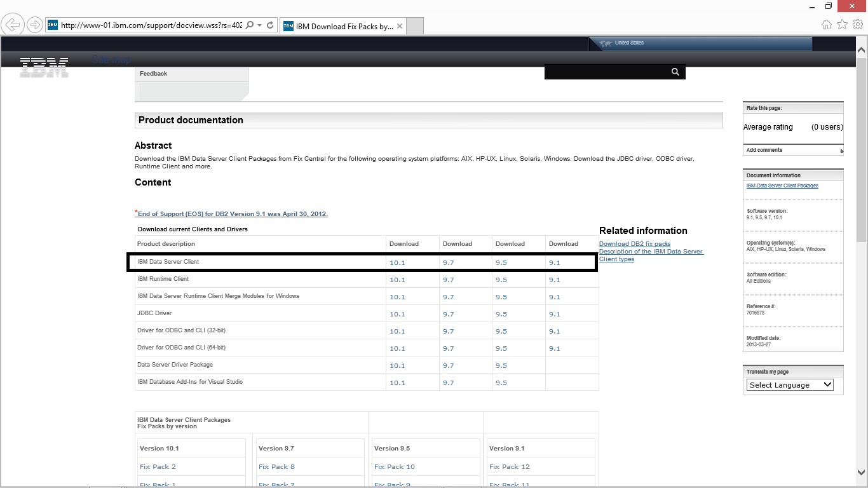Download ODBC and CLI 32-bit driver 9.7
Screen dimensions: 868x488
tap(449, 331)
